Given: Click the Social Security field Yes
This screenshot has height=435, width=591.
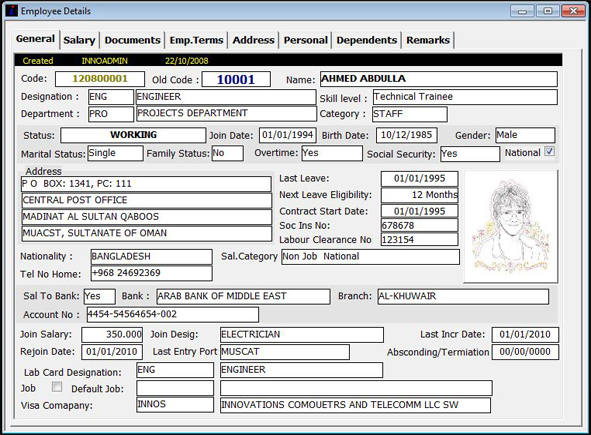Looking at the screenshot, I should click(x=470, y=154).
